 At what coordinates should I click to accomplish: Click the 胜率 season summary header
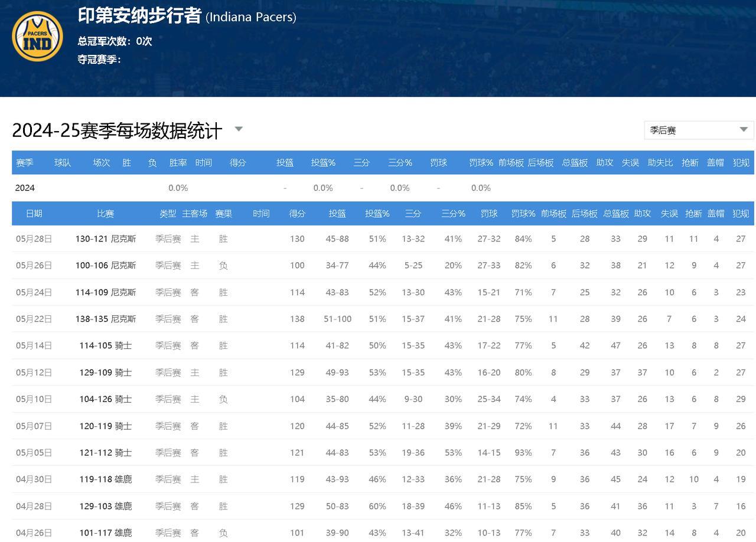coord(178,162)
